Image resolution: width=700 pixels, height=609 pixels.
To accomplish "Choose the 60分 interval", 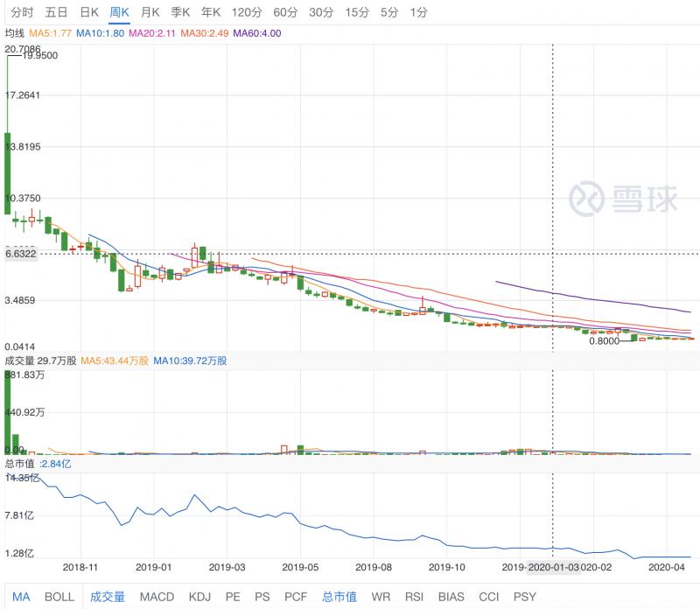I will click(x=285, y=12).
